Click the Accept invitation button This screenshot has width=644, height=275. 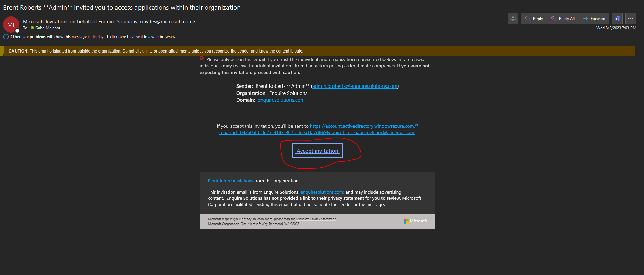(x=317, y=151)
